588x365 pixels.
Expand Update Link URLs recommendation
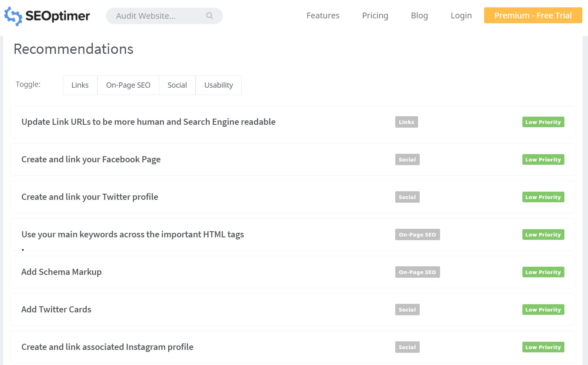(293, 122)
